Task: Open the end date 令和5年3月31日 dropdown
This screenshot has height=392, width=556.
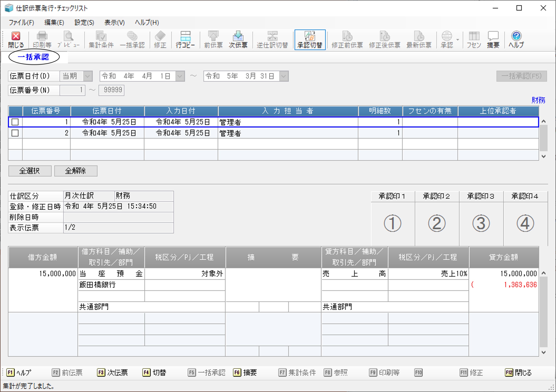Action: [x=284, y=76]
